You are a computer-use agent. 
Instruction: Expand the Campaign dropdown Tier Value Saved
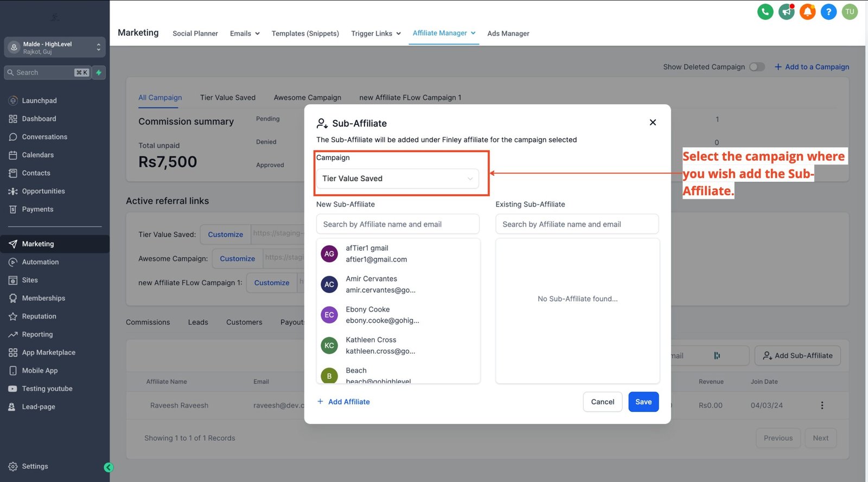coord(398,179)
